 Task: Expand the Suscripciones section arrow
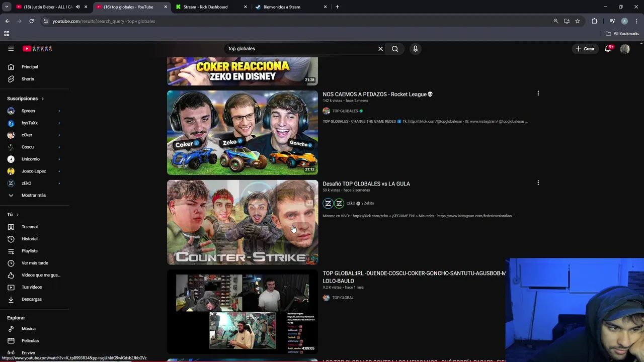coord(42,99)
